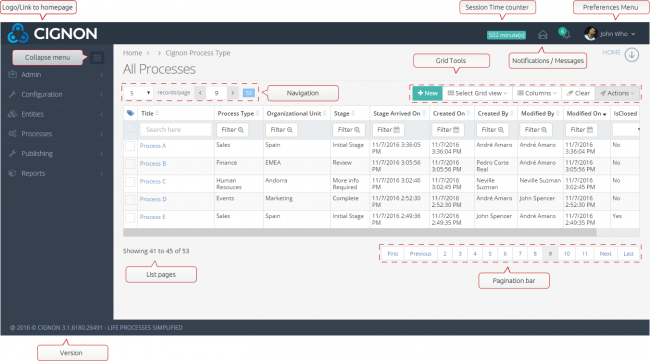650x361 pixels.
Task: Click the green New button
Action: tap(427, 93)
